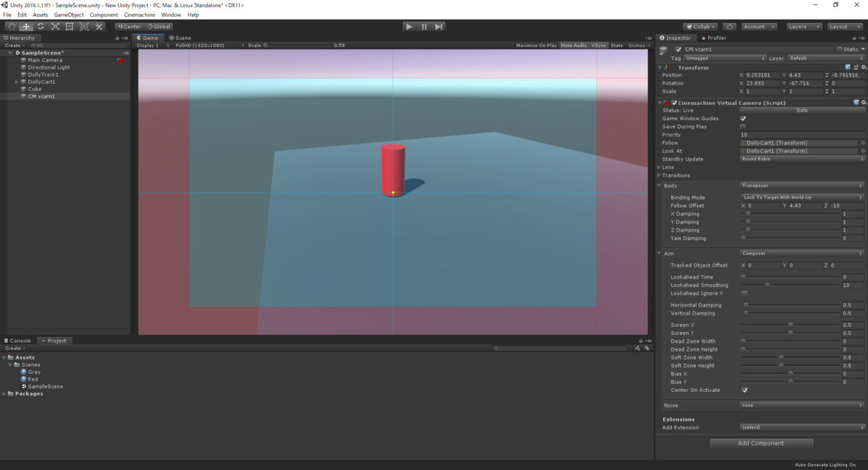Switch to the Profiler tab
This screenshot has width=868, height=470.
point(713,38)
